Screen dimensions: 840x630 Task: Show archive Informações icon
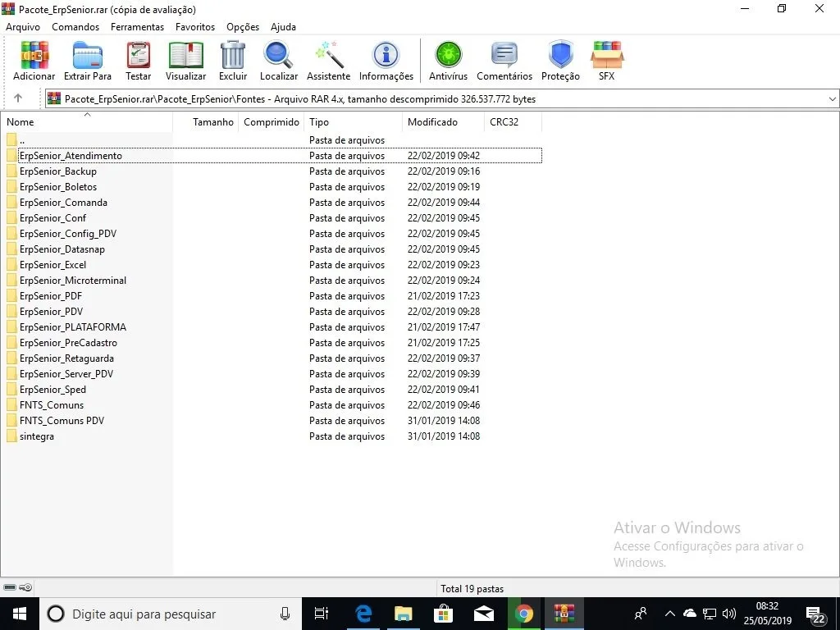click(386, 61)
